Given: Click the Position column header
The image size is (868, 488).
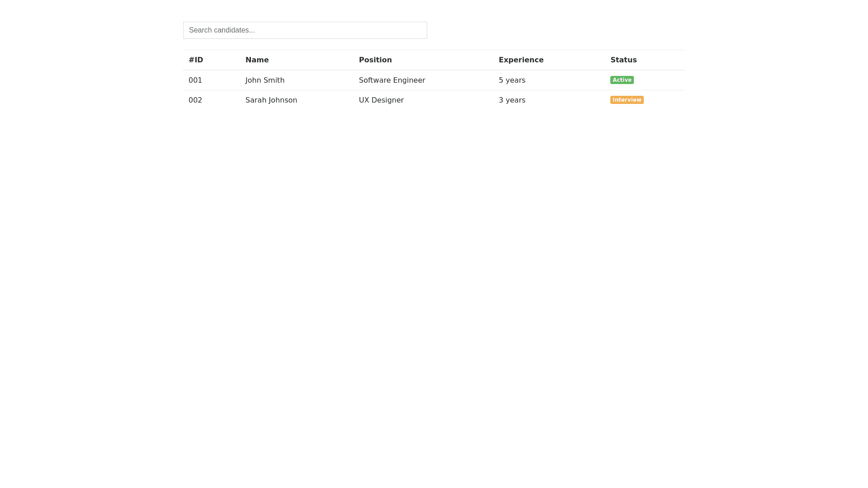Looking at the screenshot, I should [375, 60].
